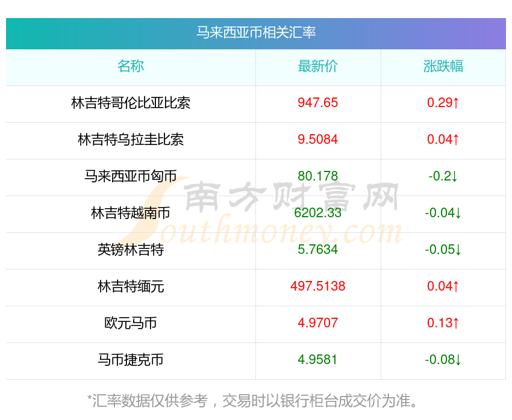The image size is (512, 420).
Task: Click the row name 马来西亚币匈币
Action: point(131,176)
